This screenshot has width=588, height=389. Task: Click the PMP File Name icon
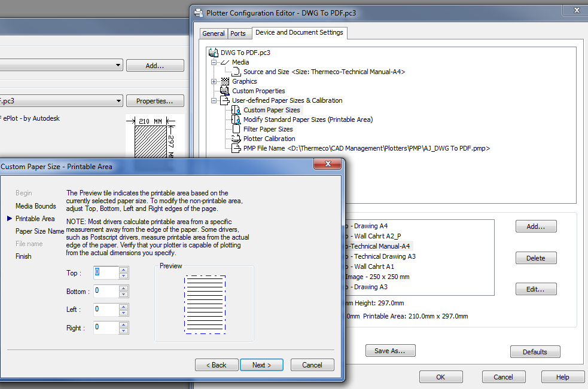click(x=236, y=148)
